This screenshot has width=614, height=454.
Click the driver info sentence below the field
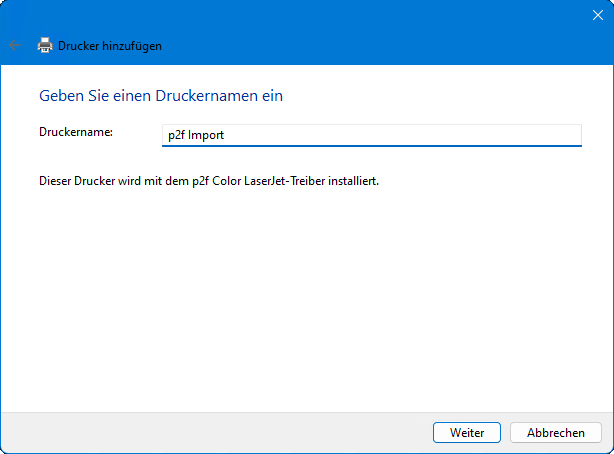pyautogui.click(x=209, y=182)
